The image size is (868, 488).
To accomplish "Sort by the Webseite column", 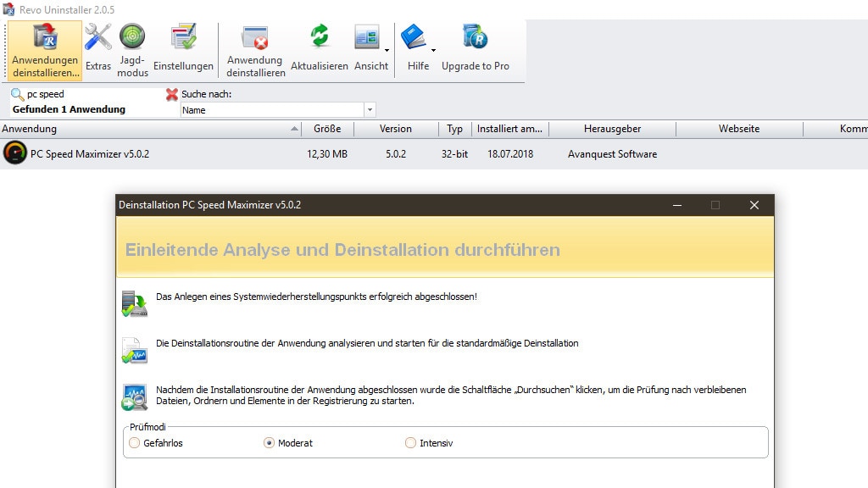I will [x=739, y=129].
